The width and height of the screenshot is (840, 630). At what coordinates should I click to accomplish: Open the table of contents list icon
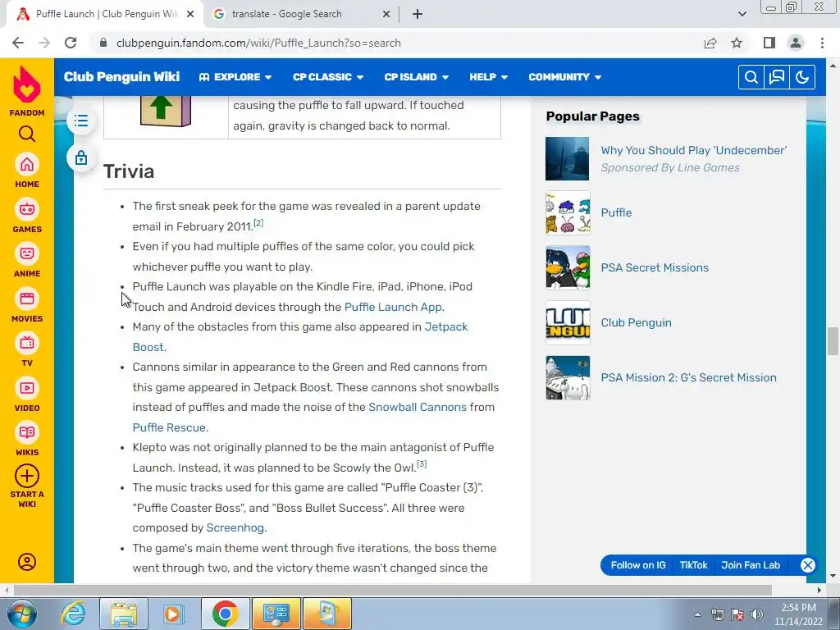81,121
